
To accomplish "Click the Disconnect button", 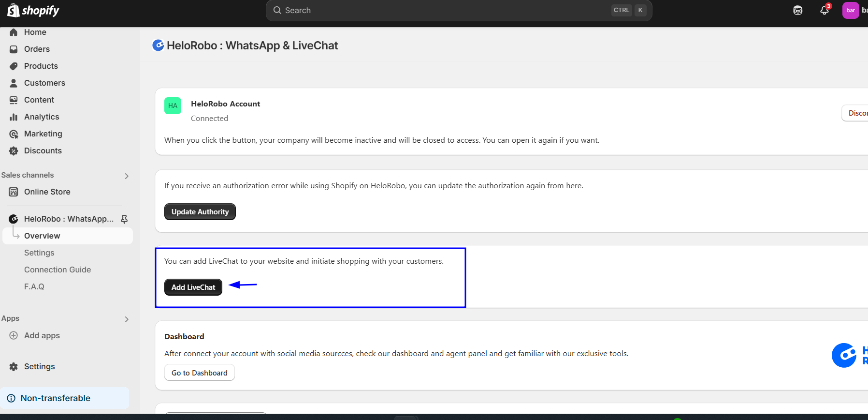I will pyautogui.click(x=855, y=113).
